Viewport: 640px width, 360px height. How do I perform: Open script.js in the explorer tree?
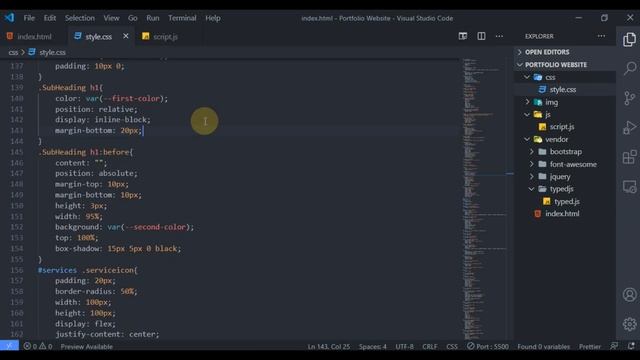(x=565, y=127)
